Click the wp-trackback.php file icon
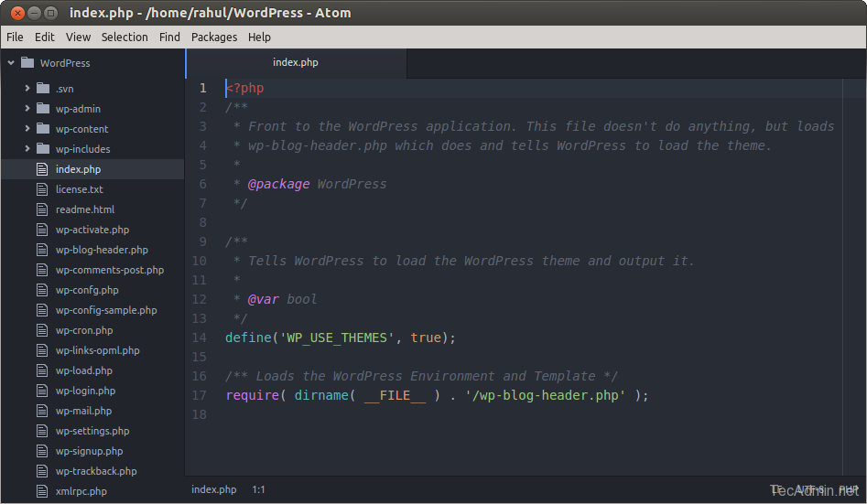867x504 pixels. pyautogui.click(x=42, y=471)
